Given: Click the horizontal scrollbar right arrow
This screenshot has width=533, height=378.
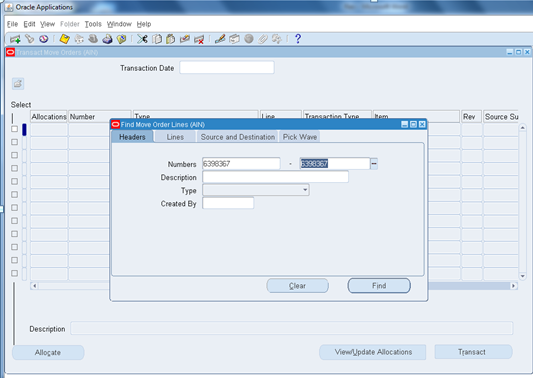Looking at the screenshot, I should tap(514, 286).
